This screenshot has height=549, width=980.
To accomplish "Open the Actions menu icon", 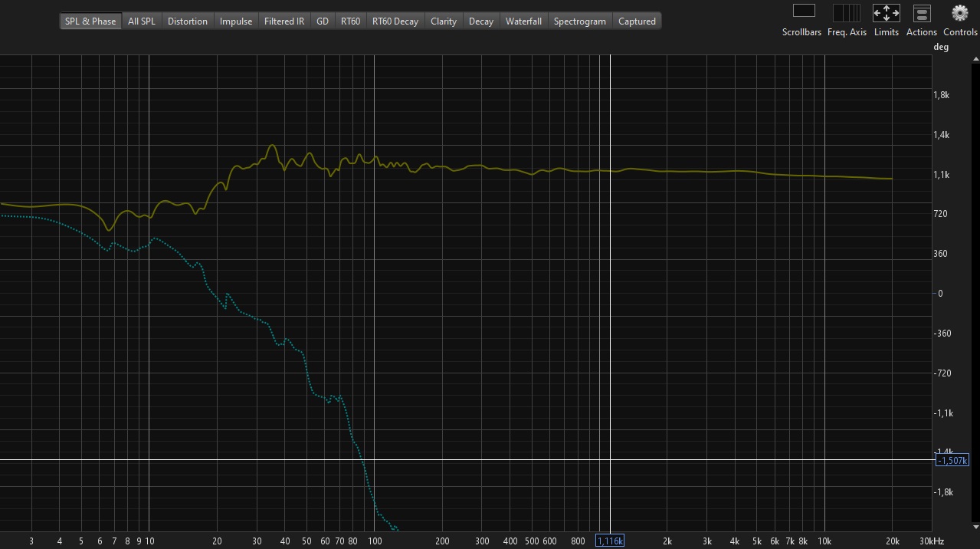I will (x=922, y=13).
